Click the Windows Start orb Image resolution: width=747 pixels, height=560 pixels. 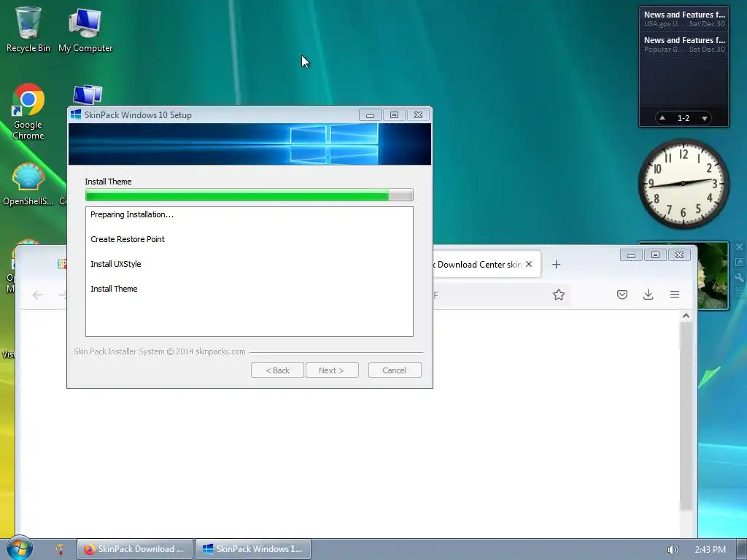[x=19, y=548]
